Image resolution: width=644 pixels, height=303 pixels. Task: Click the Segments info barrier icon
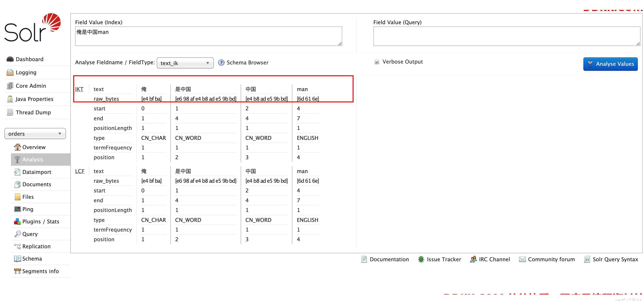coord(17,271)
